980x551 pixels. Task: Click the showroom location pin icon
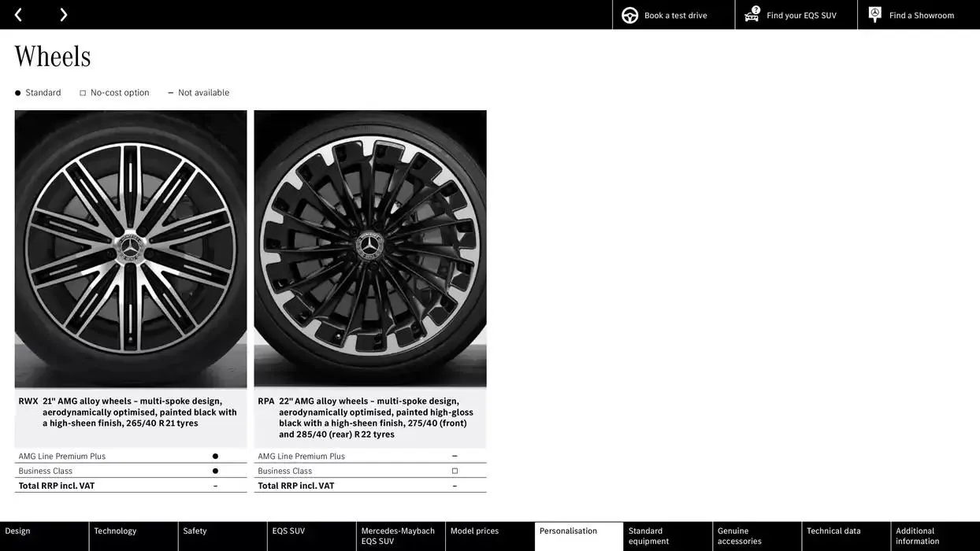[x=874, y=14]
